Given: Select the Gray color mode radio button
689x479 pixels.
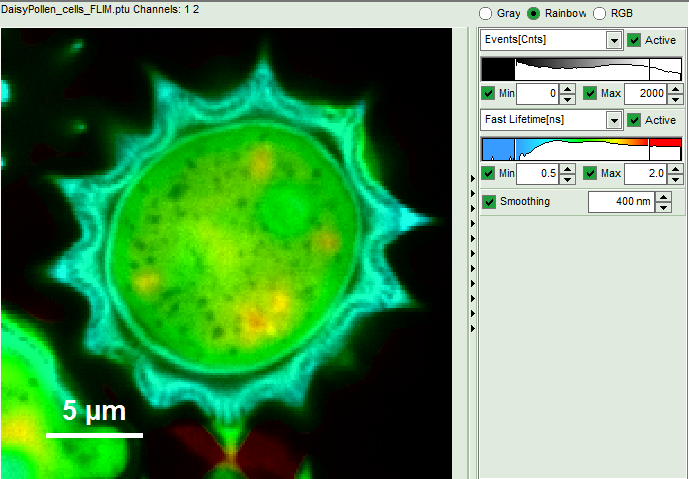Looking at the screenshot, I should point(486,14).
